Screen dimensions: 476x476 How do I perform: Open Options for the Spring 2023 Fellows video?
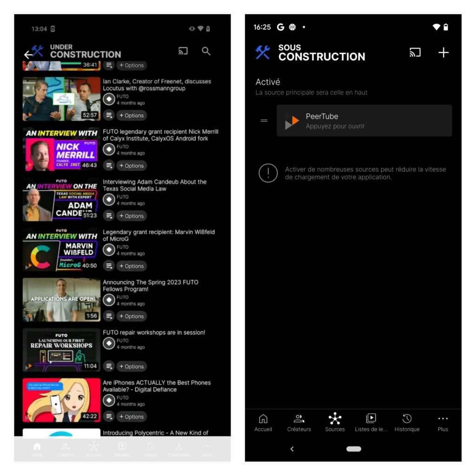click(132, 316)
